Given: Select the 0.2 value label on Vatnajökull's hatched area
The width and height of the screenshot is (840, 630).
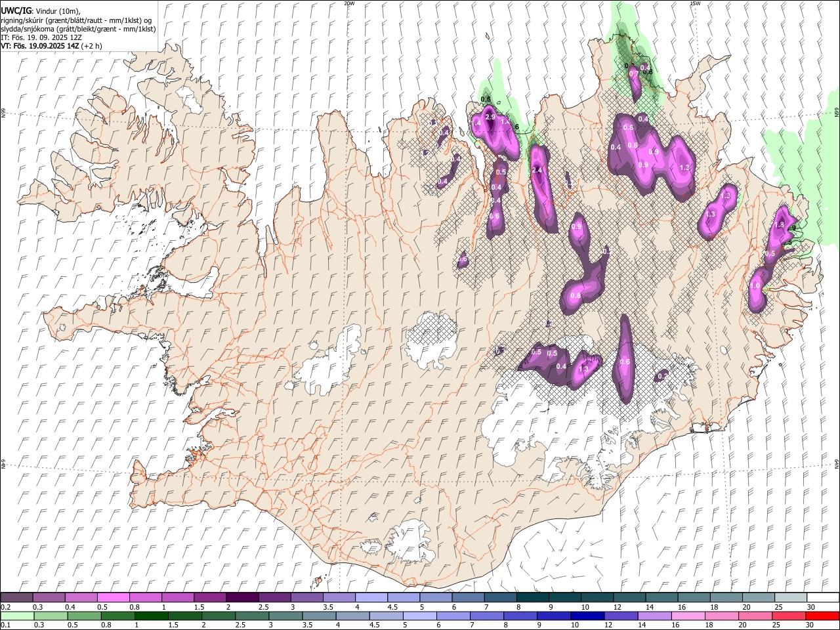Looking at the screenshot, I should tap(663, 376).
